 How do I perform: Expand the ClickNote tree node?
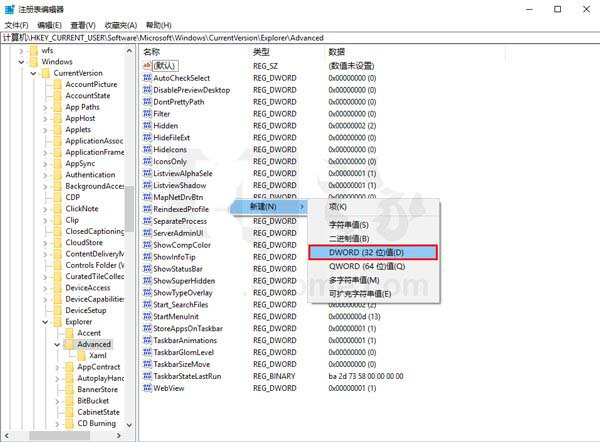point(45,209)
